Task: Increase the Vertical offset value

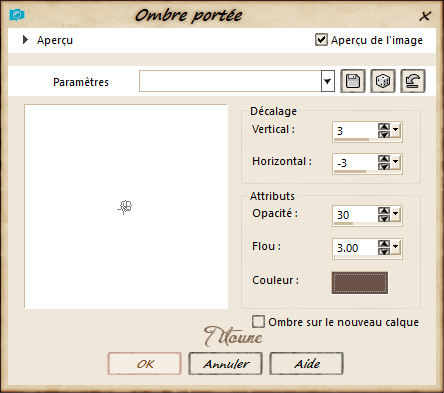Action: 384,127
